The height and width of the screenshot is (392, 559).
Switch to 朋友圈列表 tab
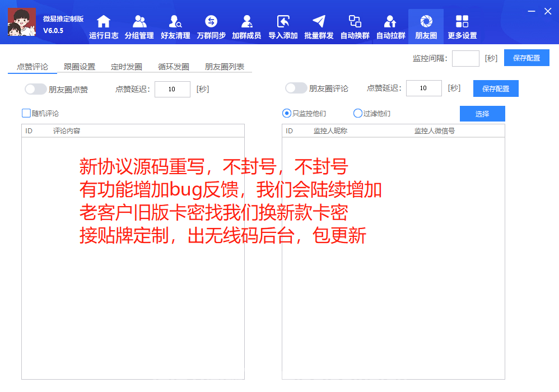pyautogui.click(x=225, y=67)
